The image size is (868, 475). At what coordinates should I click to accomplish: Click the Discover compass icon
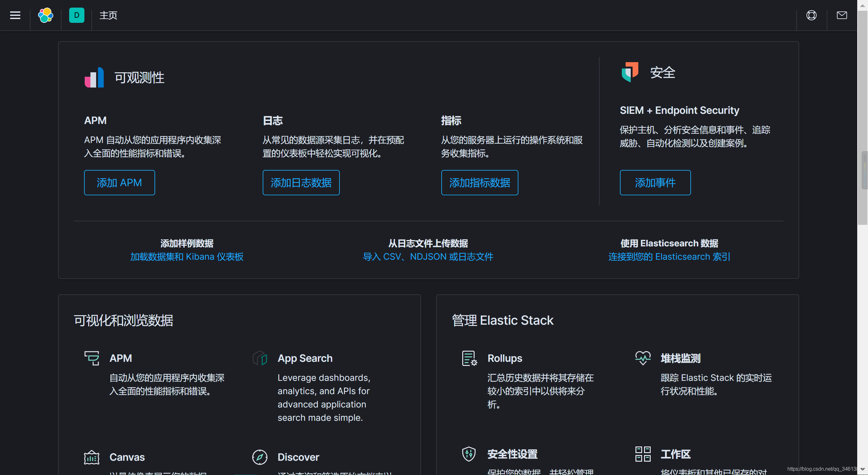coord(260,457)
